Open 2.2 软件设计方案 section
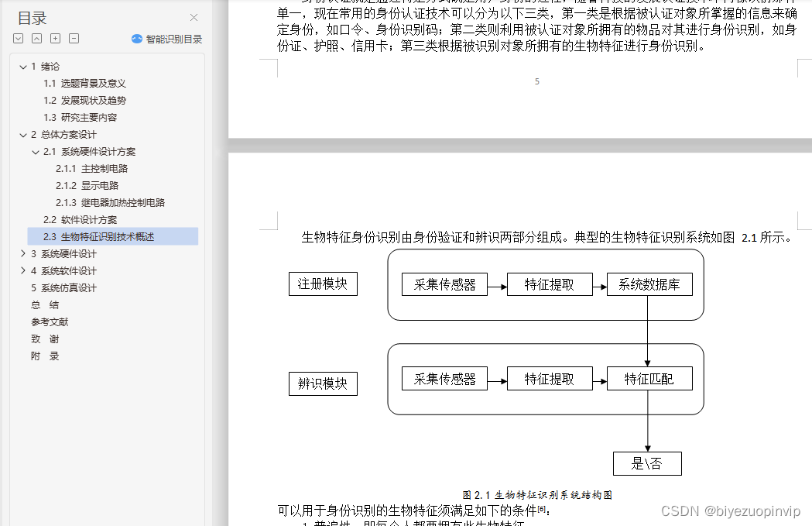The height and width of the screenshot is (526, 812). 80,220
